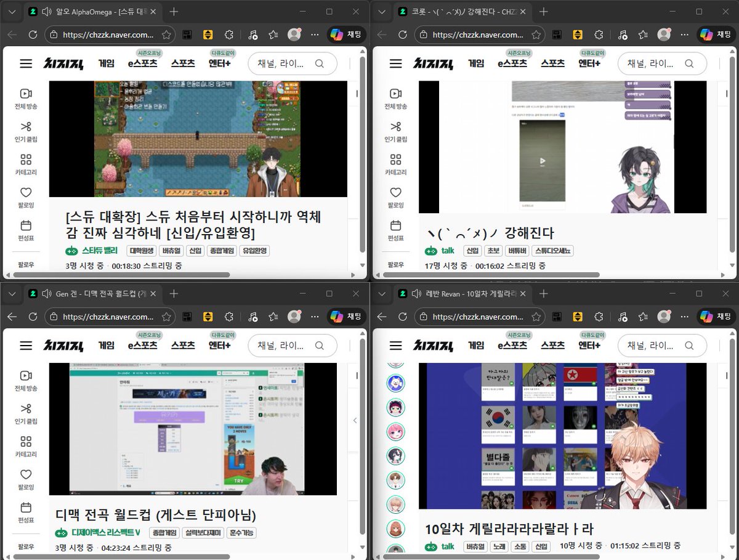Mute the 레반 Revan tab via its speaker icon
The width and height of the screenshot is (739, 560).
point(416,294)
